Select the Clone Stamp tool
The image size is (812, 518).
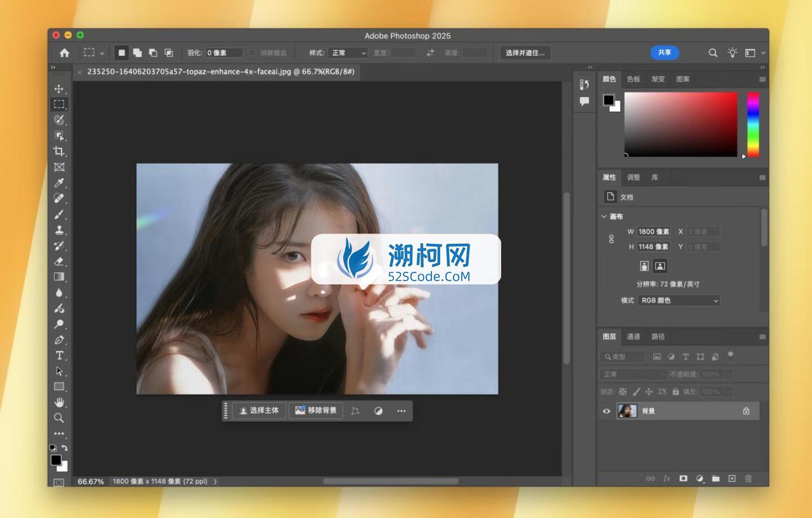tap(59, 230)
